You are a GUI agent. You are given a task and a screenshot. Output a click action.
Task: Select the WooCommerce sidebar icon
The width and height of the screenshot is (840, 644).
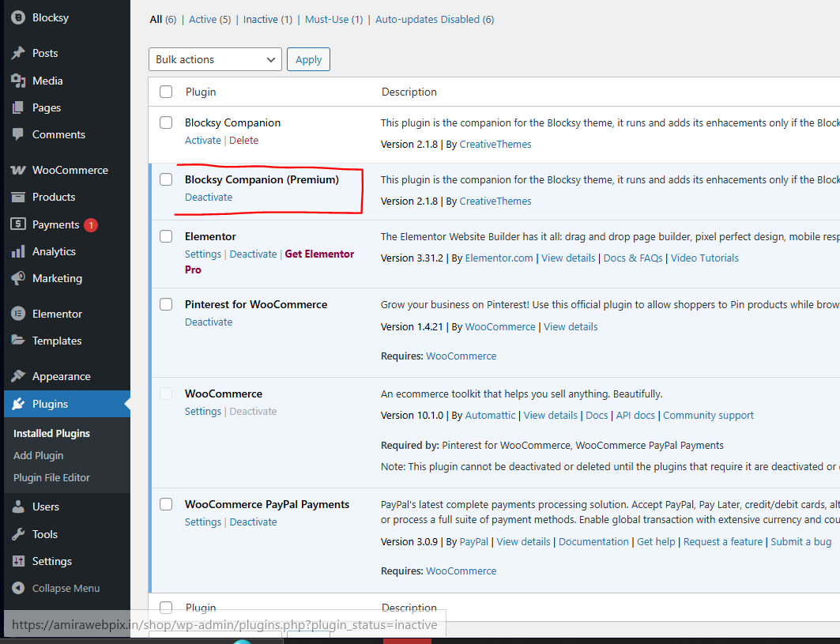click(x=17, y=170)
